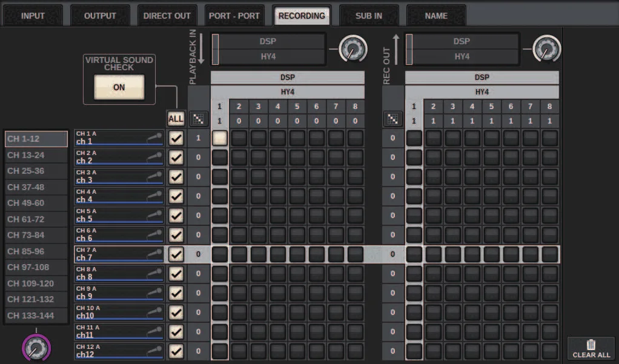
Task: Switch to the INPUT tab
Action: [x=33, y=16]
